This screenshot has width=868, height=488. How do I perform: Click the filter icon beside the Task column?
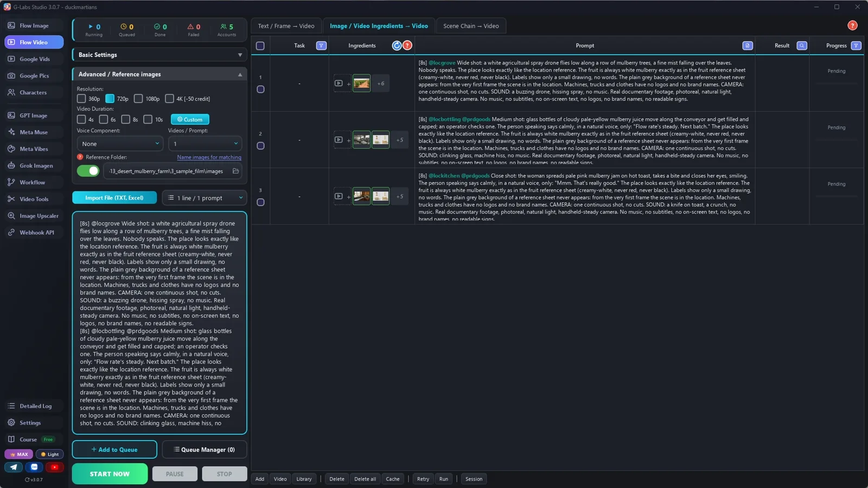pyautogui.click(x=321, y=46)
